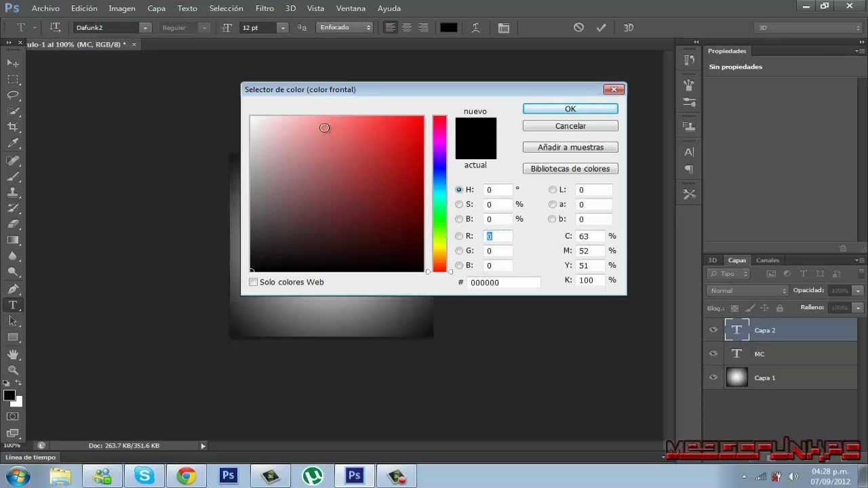Click Cancelar in the color picker
The height and width of the screenshot is (488, 868).
pyautogui.click(x=570, y=126)
